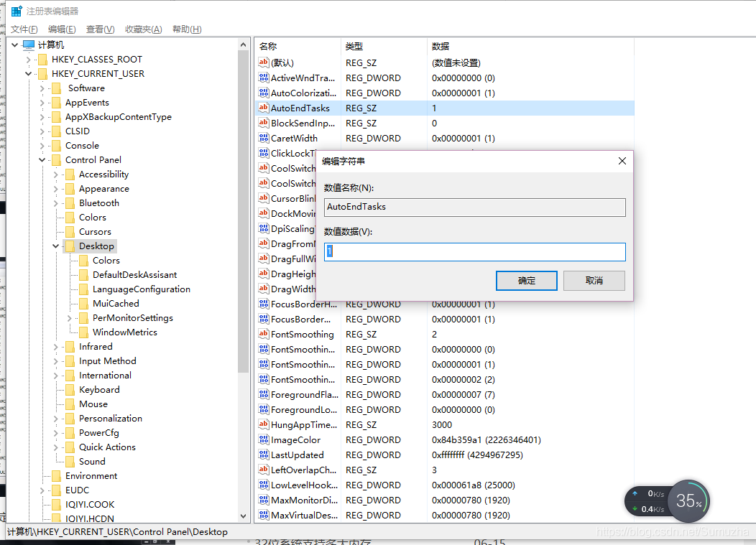Select the Quick Actions key

(x=107, y=447)
